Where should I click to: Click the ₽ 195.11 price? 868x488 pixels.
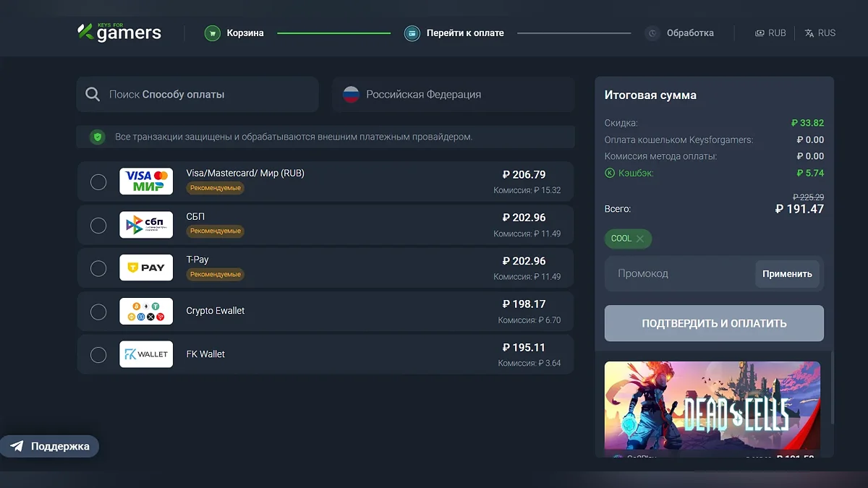pyautogui.click(x=524, y=348)
